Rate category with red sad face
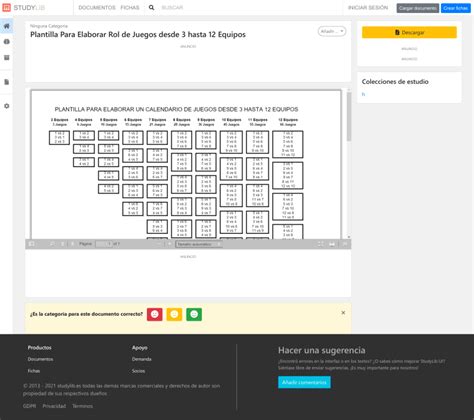 click(155, 314)
